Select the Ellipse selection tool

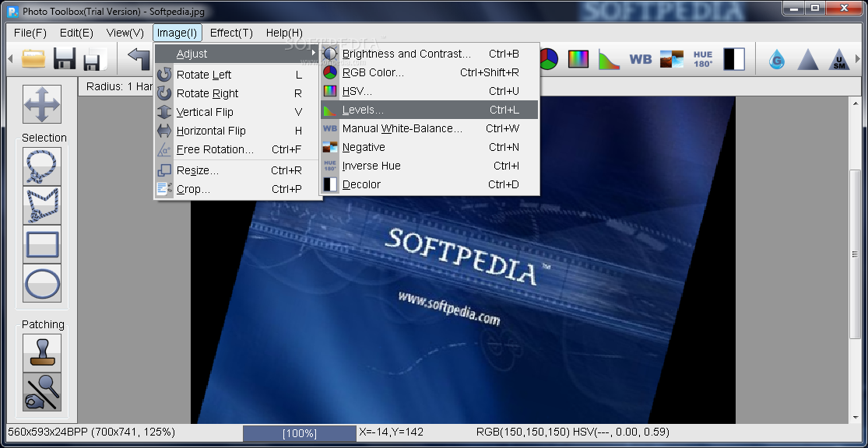[42, 283]
